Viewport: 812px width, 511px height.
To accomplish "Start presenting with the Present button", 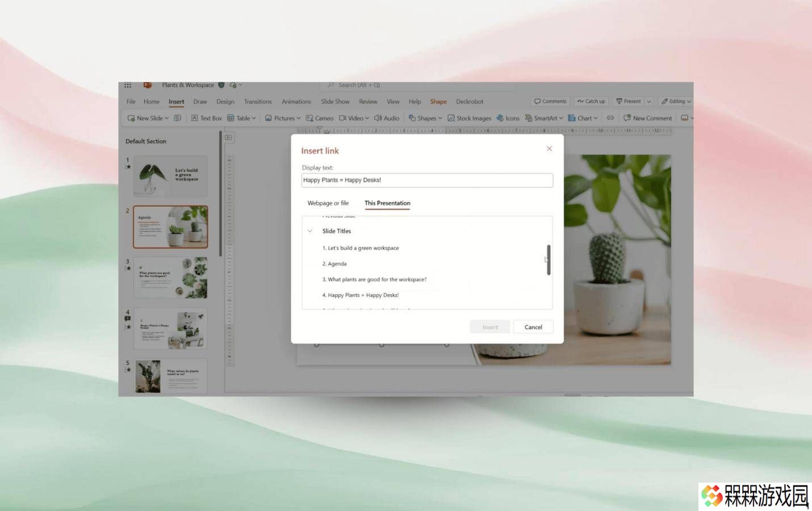I will pos(628,101).
